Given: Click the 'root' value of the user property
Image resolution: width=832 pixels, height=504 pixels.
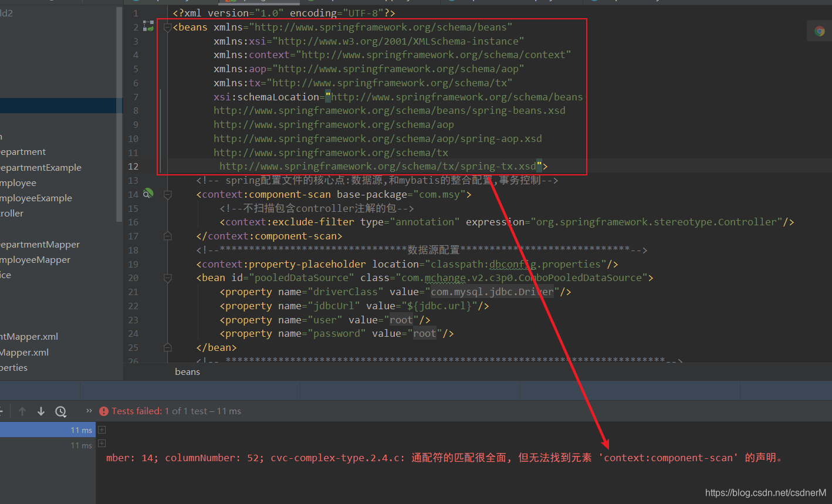Looking at the screenshot, I should 401,320.
